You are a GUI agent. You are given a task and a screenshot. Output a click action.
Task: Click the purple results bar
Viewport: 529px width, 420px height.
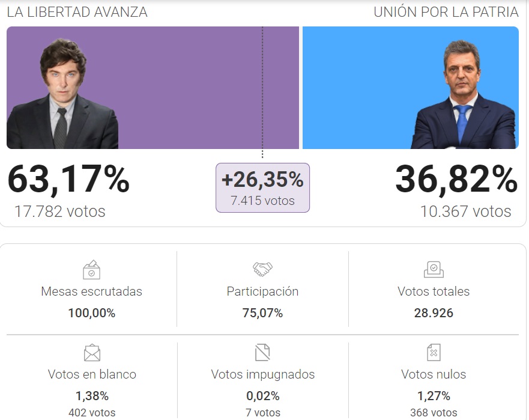pos(153,88)
